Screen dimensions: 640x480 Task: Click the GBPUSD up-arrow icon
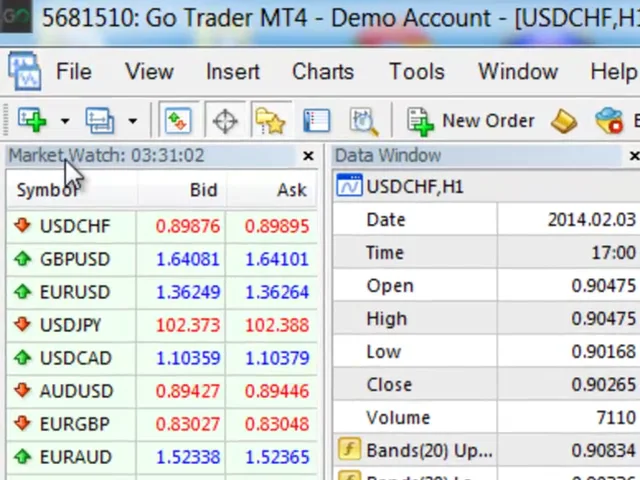click(22, 258)
